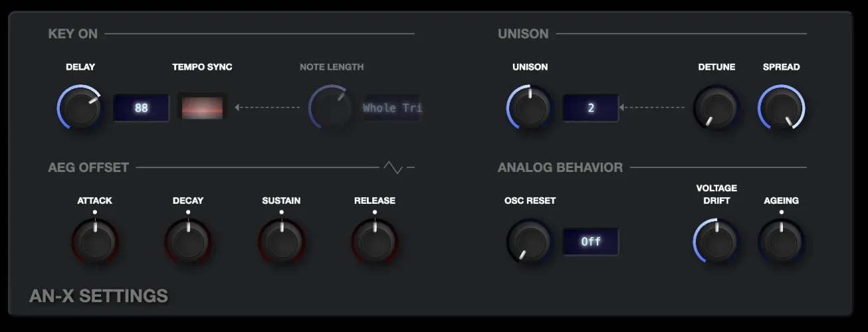
Task: Click the AEG Decay offset knob
Action: pos(188,241)
